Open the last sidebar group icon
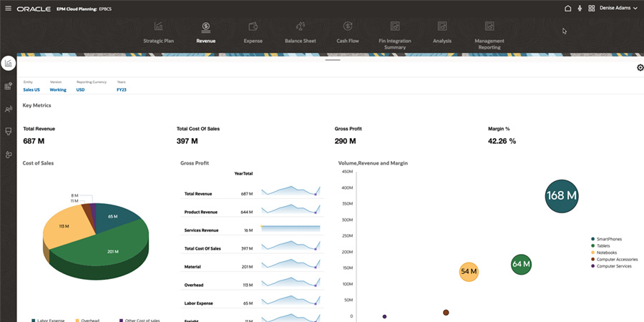 8,155
